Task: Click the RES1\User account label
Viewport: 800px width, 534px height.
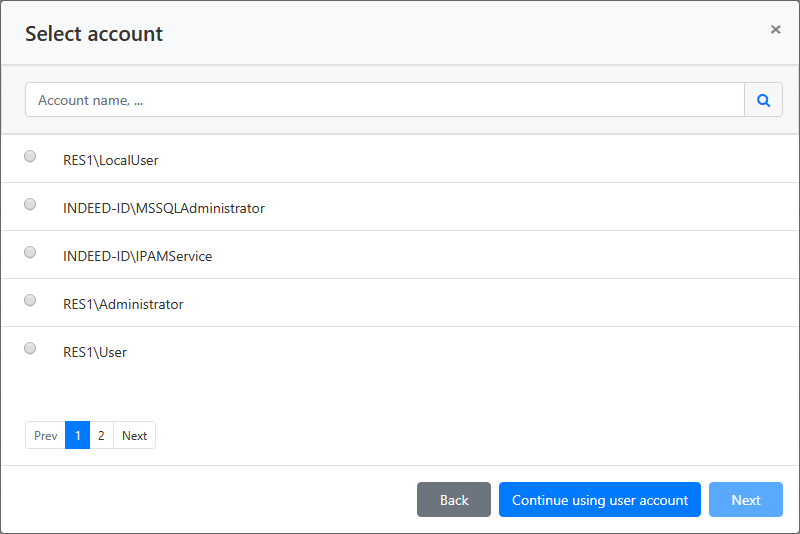Action: click(95, 352)
